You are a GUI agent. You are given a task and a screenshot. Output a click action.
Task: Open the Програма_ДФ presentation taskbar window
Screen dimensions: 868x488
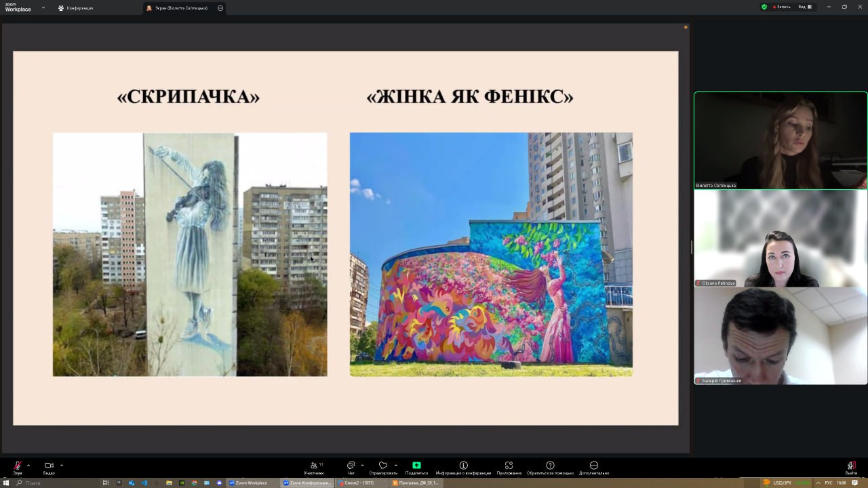pyautogui.click(x=416, y=483)
